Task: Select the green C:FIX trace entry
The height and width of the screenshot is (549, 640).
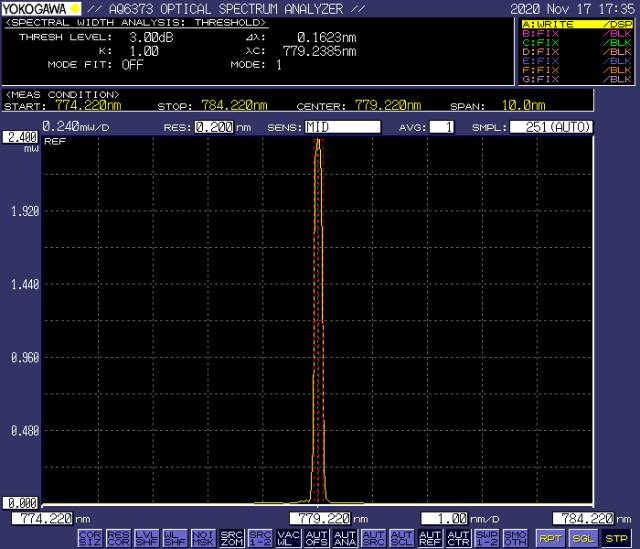Action: [x=577, y=42]
